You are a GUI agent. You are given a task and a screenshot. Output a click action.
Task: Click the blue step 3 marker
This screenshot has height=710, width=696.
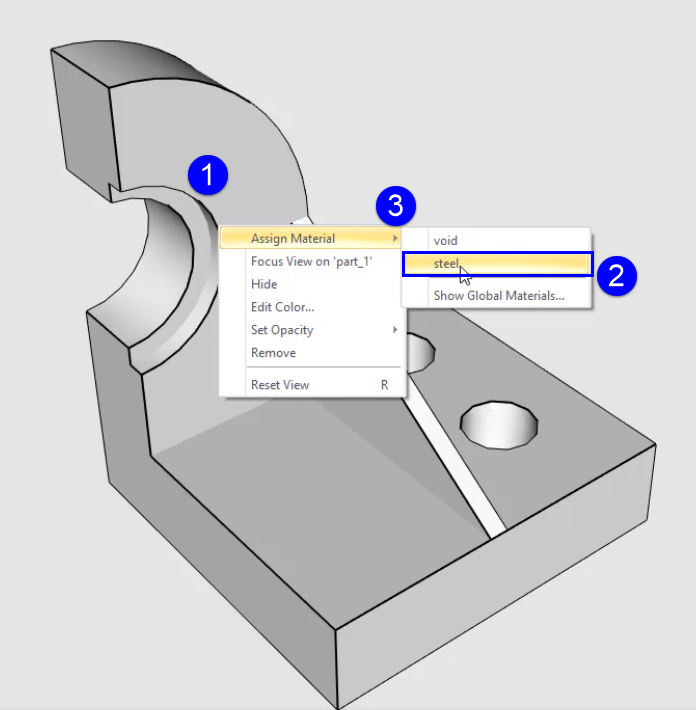(396, 206)
